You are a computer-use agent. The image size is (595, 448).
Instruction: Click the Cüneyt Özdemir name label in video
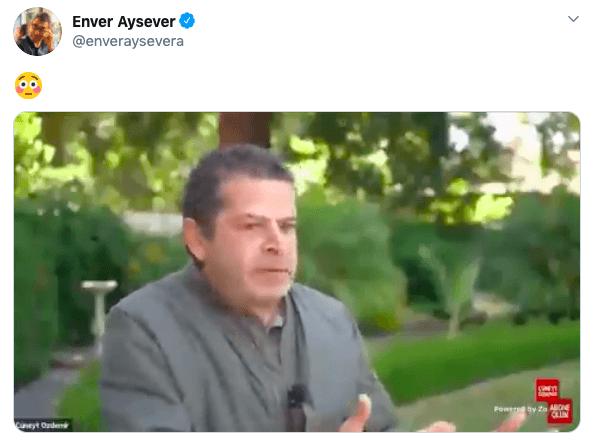42,425
